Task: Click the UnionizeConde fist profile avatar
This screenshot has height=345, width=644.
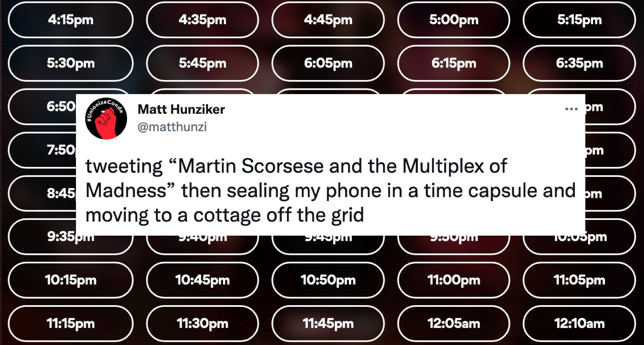Action: pos(106,119)
